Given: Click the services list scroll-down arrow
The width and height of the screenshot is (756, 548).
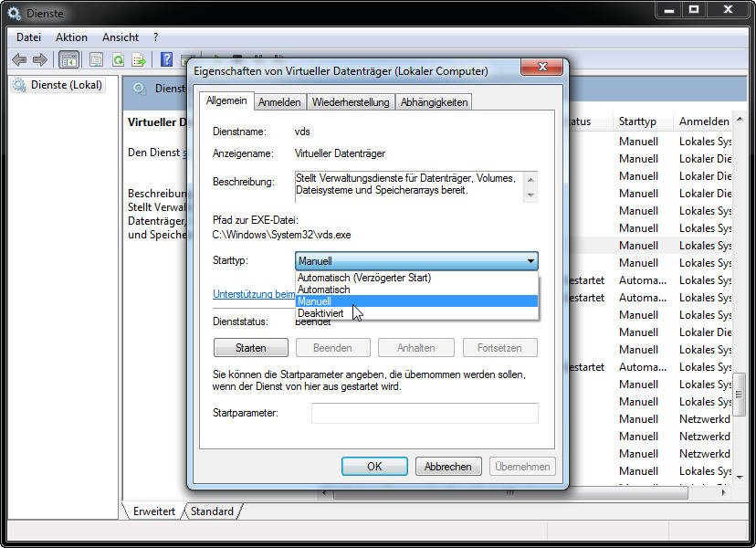Looking at the screenshot, I should 740,478.
